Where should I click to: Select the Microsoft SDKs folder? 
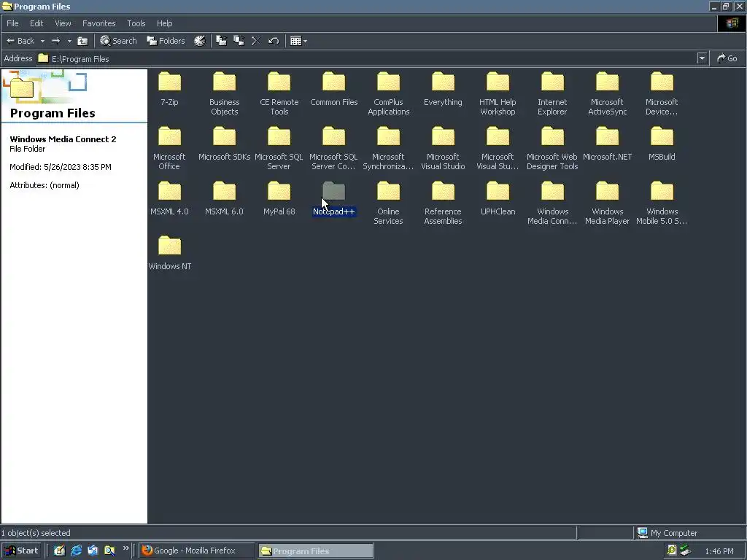pos(225,144)
